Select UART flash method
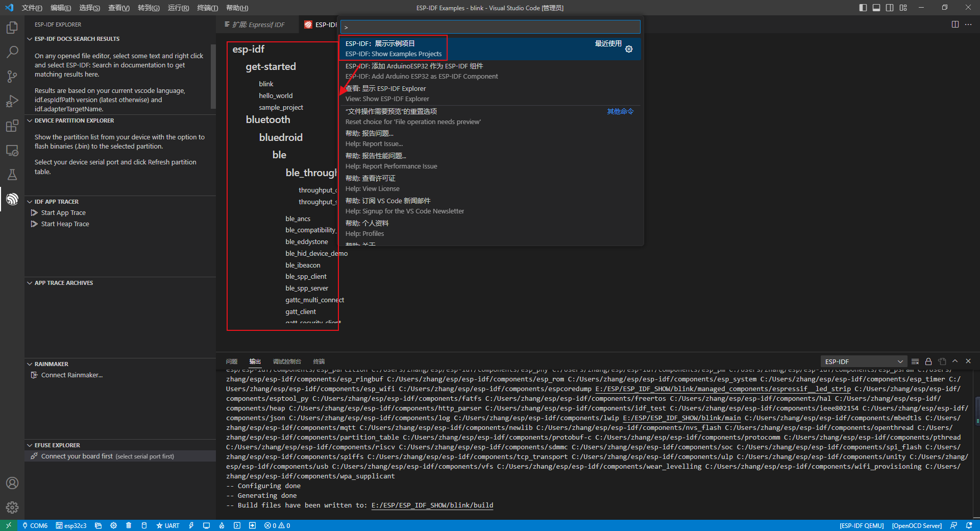 pos(168,525)
